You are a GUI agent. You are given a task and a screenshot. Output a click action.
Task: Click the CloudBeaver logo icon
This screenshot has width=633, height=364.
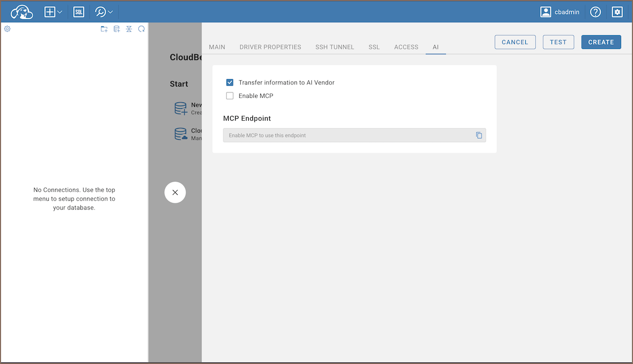22,12
